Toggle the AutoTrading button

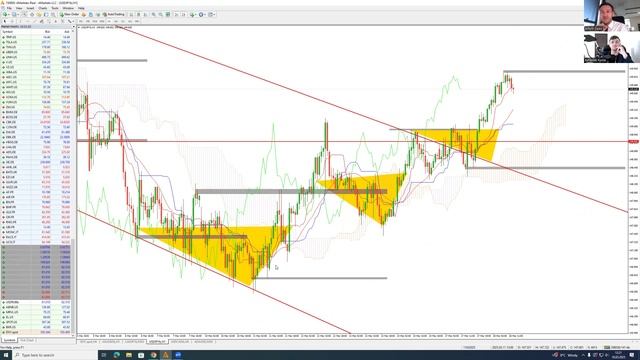(114, 14)
